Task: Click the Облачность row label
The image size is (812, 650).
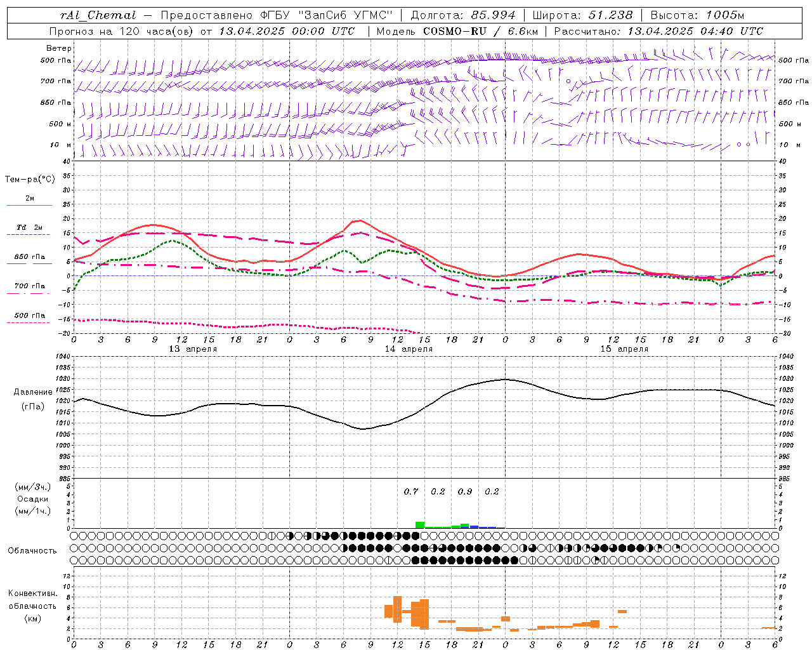Action: [32, 550]
